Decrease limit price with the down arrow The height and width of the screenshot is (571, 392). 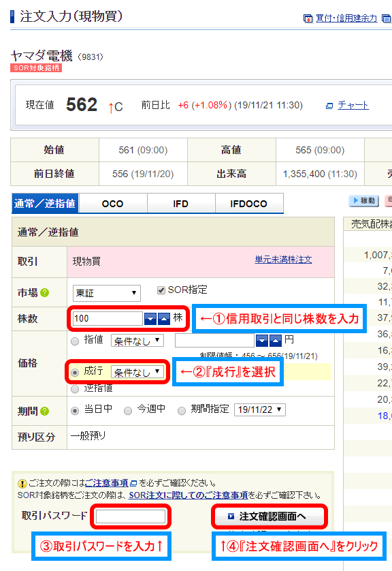pos(262,341)
